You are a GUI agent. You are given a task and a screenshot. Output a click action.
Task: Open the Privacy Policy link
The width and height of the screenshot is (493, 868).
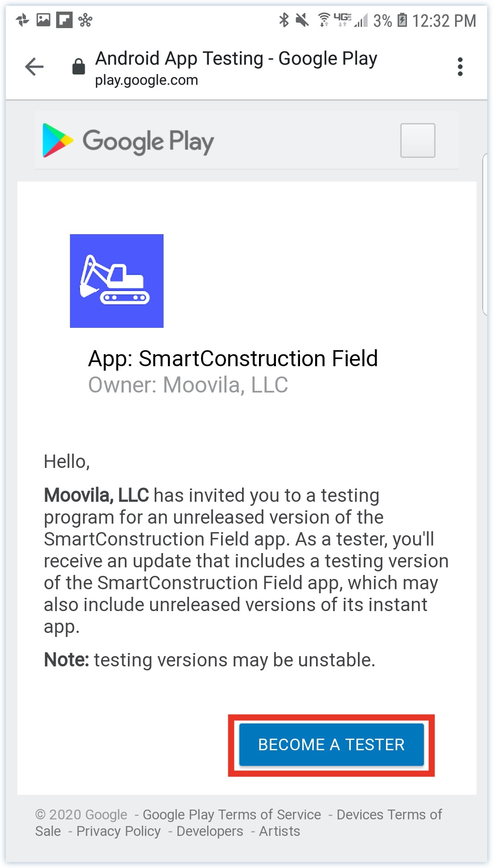tap(119, 831)
